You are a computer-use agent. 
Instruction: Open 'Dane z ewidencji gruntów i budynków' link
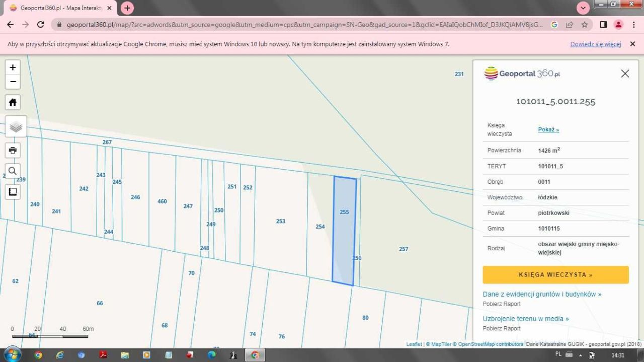pyautogui.click(x=541, y=294)
